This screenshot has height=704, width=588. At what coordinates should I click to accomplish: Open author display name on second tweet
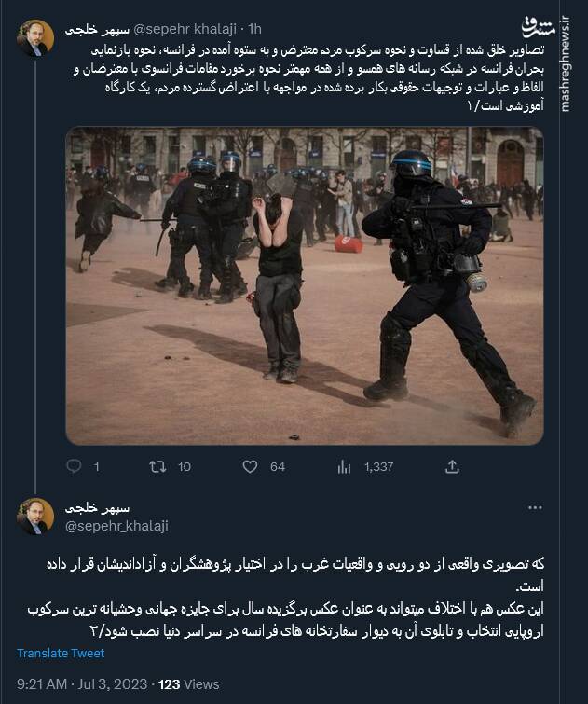(x=98, y=508)
